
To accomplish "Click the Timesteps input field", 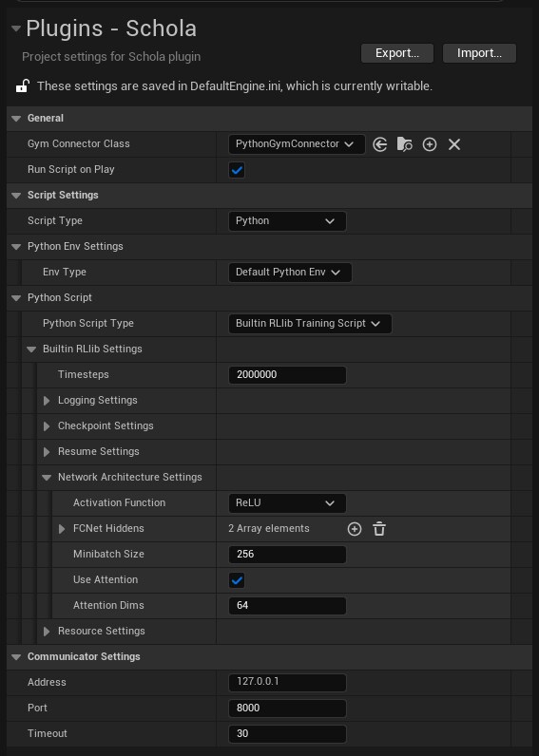I will click(287, 375).
